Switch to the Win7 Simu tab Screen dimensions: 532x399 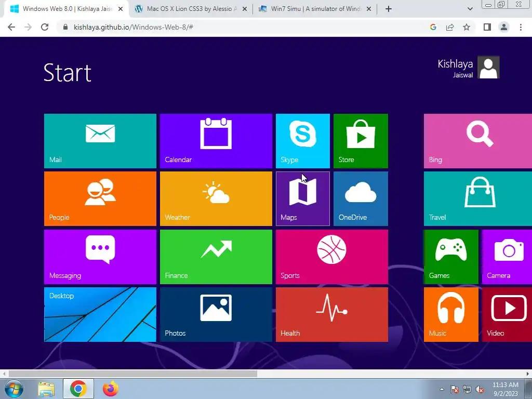point(315,9)
